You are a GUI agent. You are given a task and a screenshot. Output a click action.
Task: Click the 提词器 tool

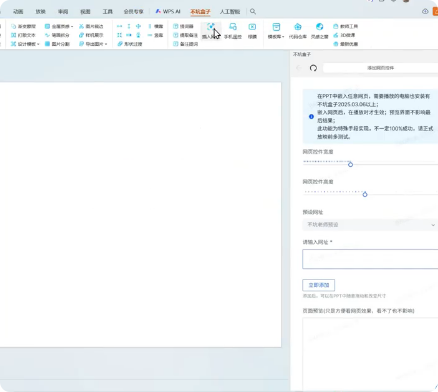pos(183,26)
